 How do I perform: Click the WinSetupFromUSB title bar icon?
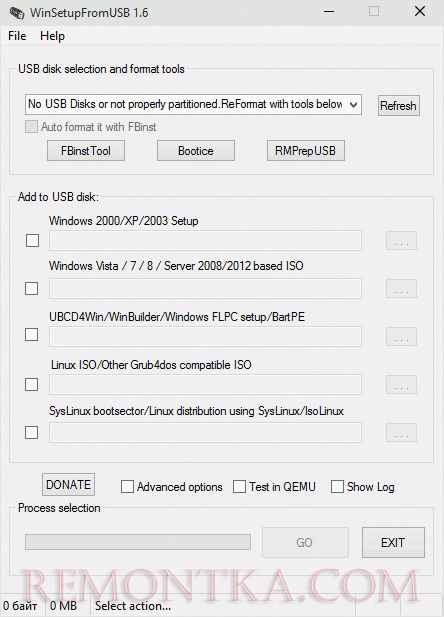(x=17, y=13)
